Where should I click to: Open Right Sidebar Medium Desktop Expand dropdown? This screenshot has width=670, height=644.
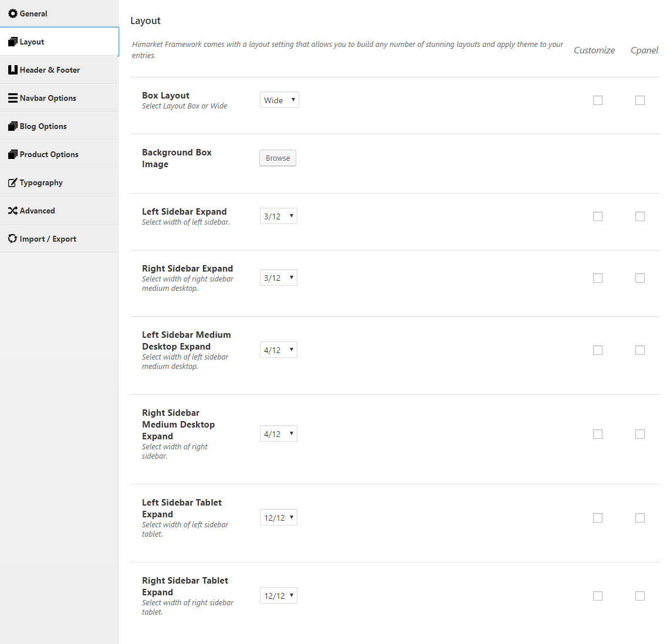tap(279, 434)
